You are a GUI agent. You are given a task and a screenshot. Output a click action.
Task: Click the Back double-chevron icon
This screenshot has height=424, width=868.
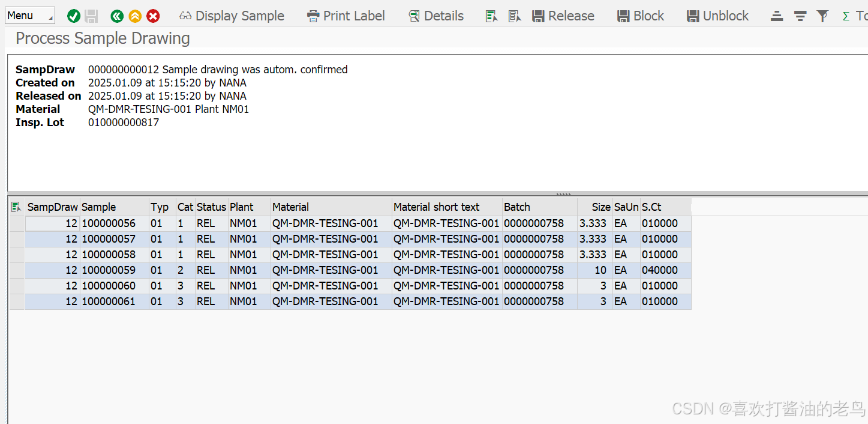pyautogui.click(x=116, y=16)
